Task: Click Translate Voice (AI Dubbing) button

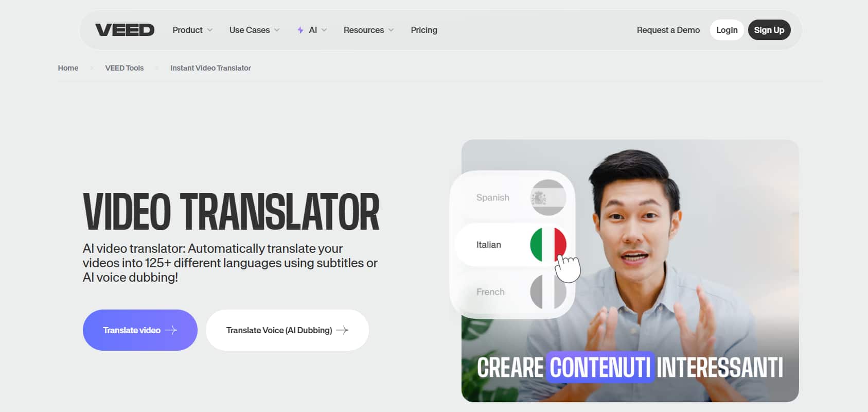Action: [x=287, y=330]
